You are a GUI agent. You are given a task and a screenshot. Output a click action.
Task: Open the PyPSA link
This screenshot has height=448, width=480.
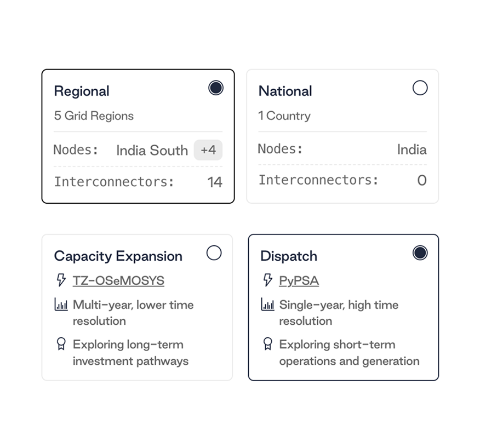[x=299, y=281]
